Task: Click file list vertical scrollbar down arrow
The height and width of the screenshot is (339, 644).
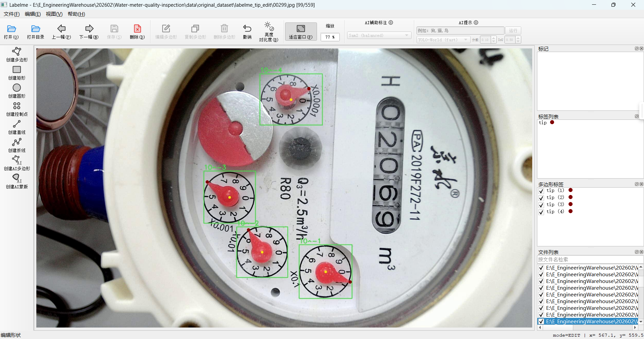Action: pyautogui.click(x=641, y=322)
